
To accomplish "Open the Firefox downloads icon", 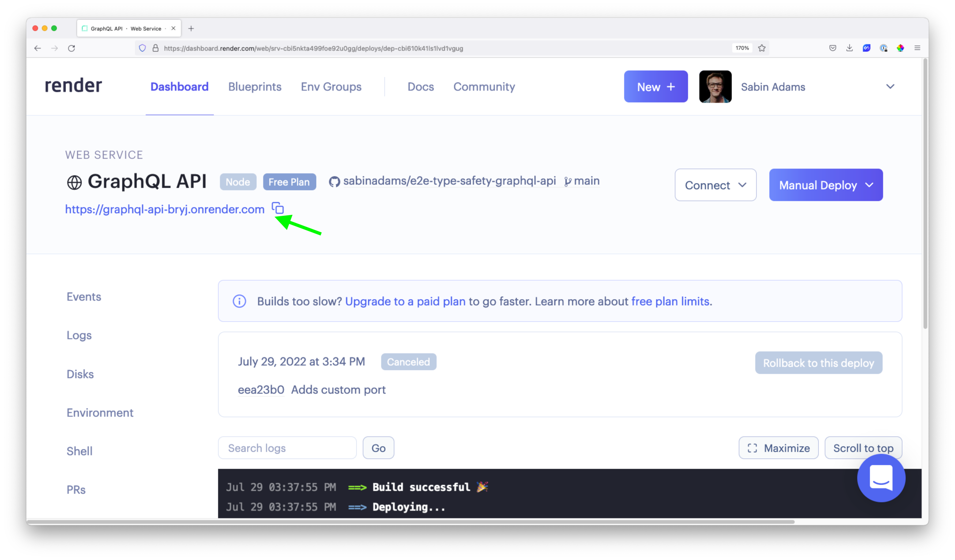I will [x=849, y=48].
